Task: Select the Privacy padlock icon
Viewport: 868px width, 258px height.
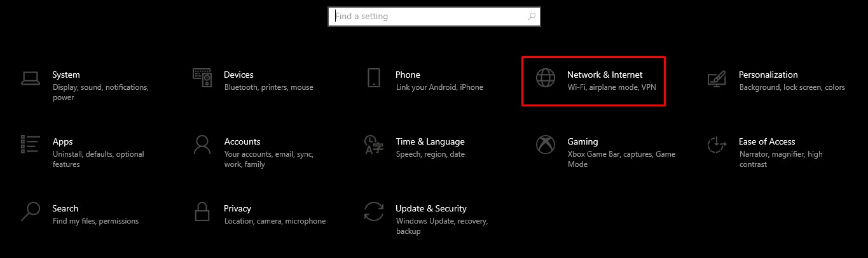Action: pos(202,211)
